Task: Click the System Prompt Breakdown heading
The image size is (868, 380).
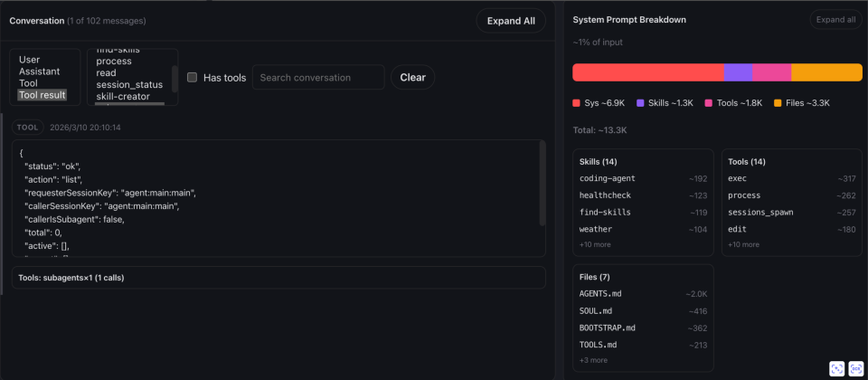Action: tap(629, 20)
